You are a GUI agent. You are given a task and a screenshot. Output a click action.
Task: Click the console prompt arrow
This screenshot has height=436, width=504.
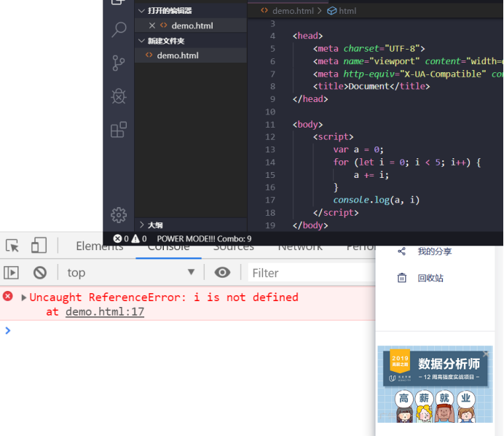pos(8,330)
